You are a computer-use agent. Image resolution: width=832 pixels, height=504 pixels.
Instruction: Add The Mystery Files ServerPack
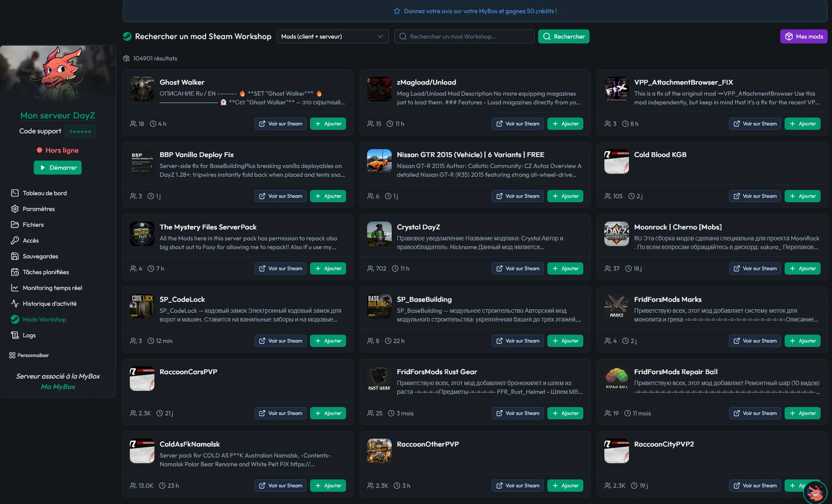(328, 268)
